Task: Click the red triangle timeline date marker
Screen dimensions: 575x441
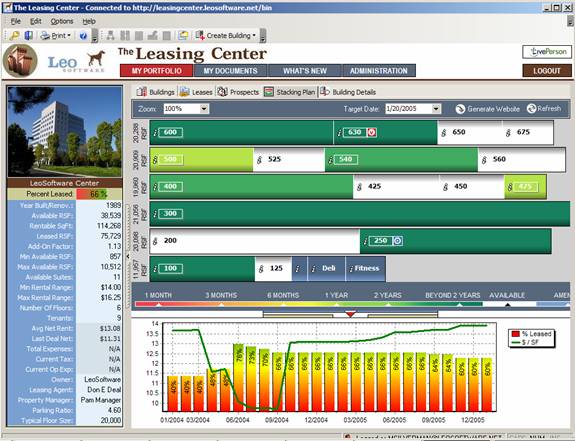Action: pos(351,314)
